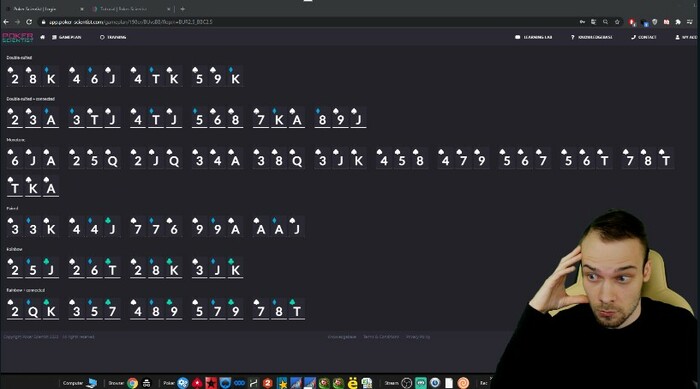The image size is (700, 389).
Task: Go to the home icon in the navbar
Action: pos(42,37)
